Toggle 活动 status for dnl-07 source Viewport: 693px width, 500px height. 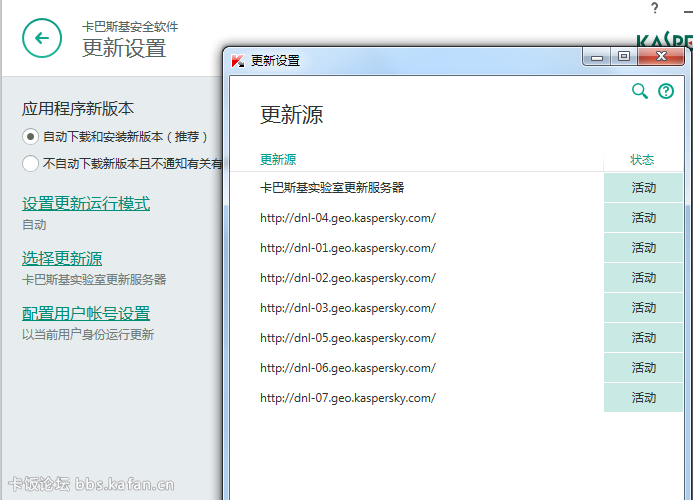[643, 398]
